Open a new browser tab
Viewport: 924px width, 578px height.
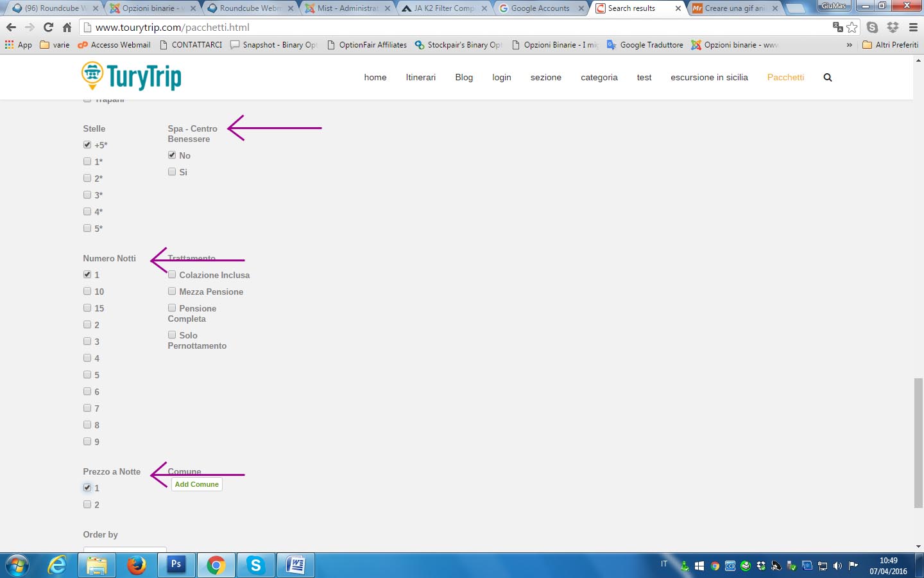(796, 8)
